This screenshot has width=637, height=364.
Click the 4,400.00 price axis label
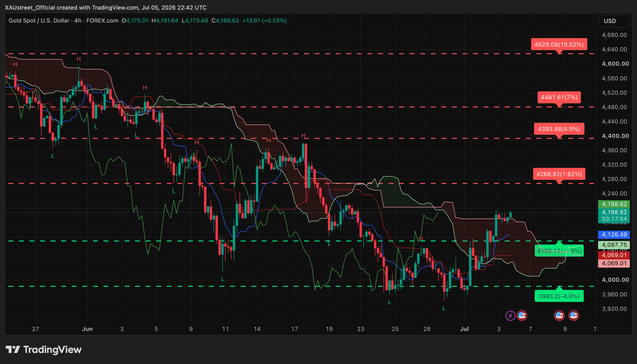pyautogui.click(x=615, y=136)
